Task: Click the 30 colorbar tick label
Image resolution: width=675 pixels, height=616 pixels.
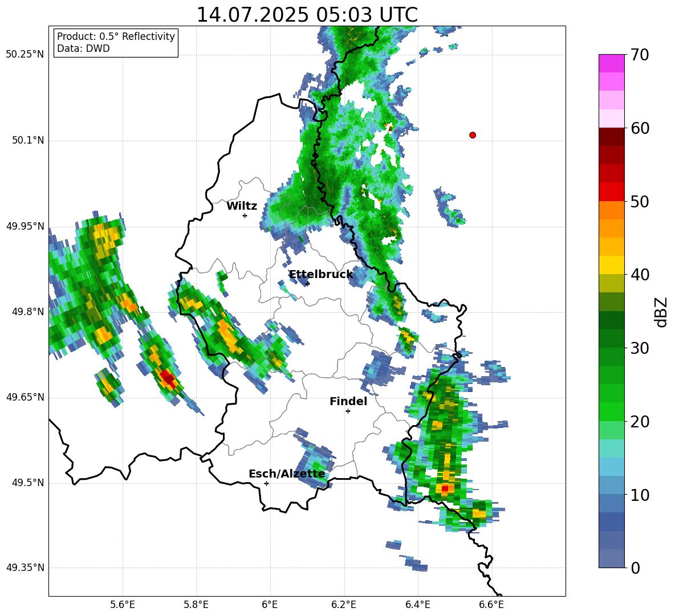Action: tap(640, 348)
